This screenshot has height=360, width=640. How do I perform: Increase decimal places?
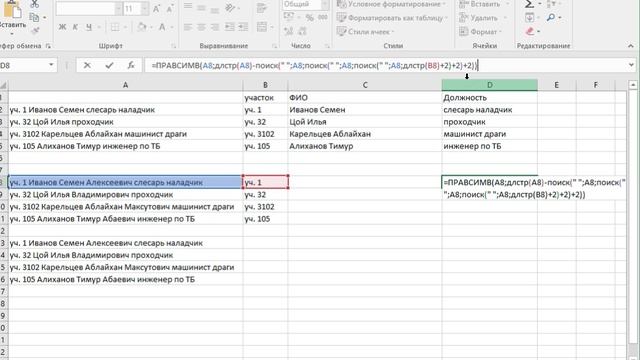[x=289, y=31]
